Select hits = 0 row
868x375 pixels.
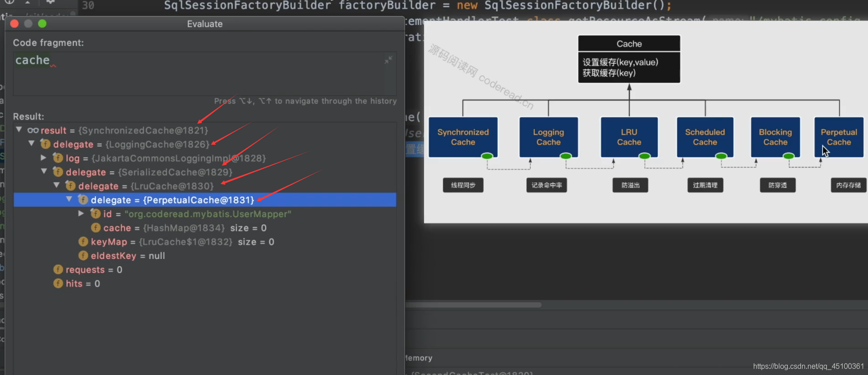[x=205, y=284]
